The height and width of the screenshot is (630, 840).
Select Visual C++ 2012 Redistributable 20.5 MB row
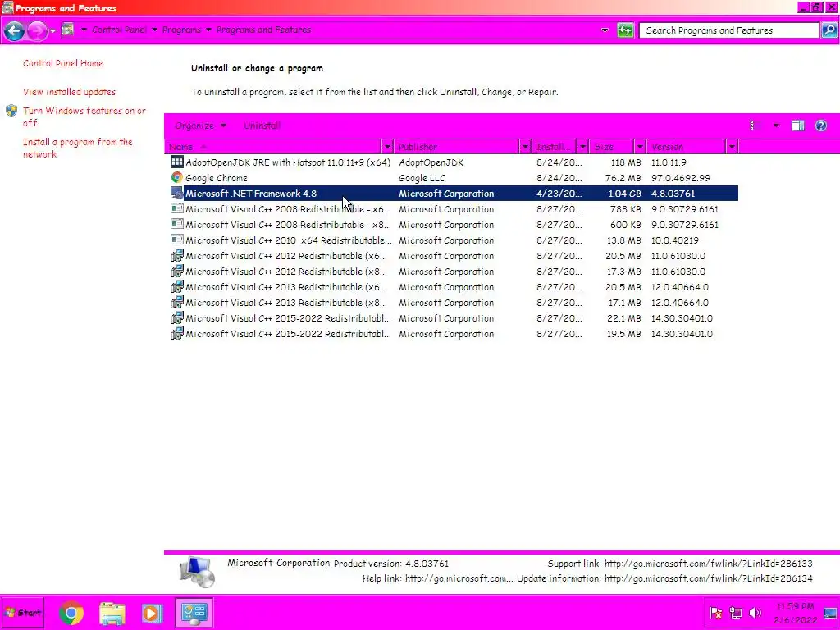click(x=454, y=256)
